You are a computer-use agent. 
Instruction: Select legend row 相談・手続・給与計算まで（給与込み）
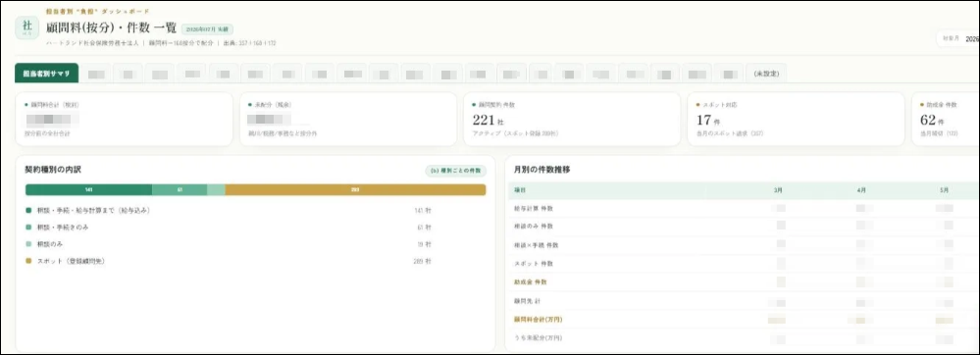tap(229, 211)
